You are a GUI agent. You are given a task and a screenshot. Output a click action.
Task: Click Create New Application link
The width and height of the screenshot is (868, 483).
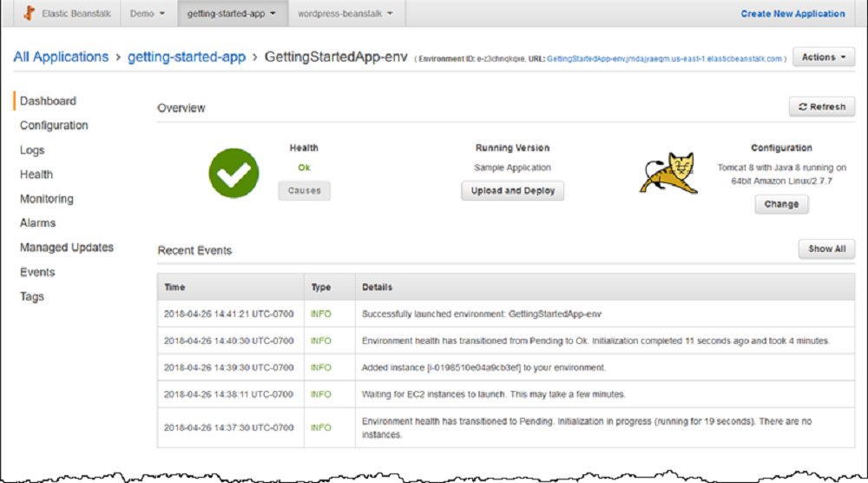coord(792,14)
